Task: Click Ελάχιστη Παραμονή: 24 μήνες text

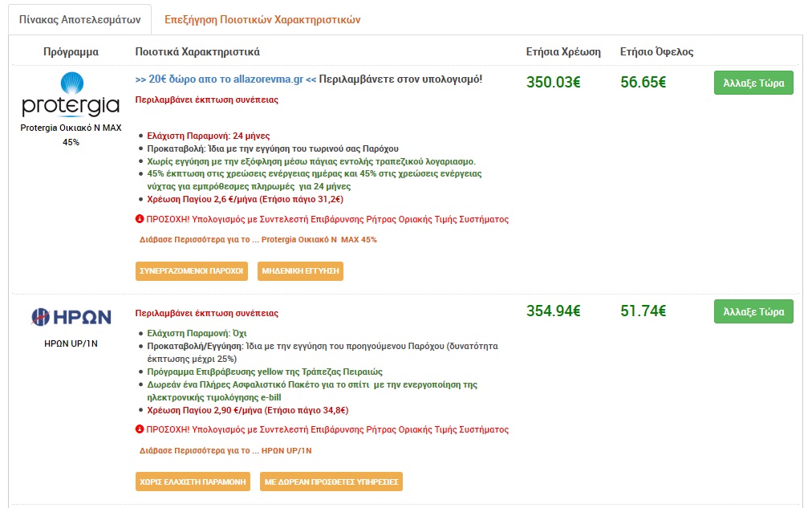Action: 208,136
